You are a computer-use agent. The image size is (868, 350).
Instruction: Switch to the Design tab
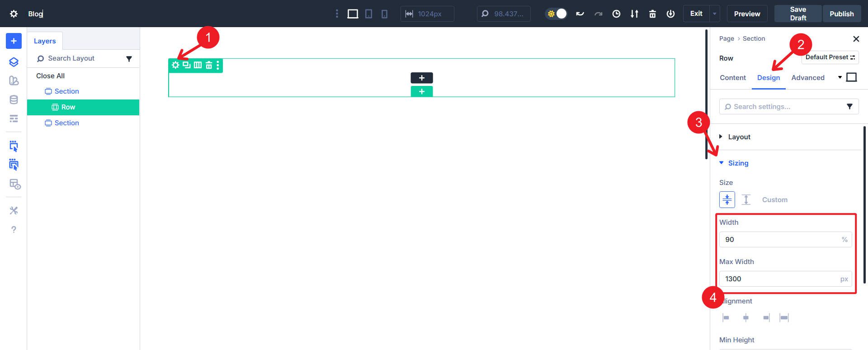(769, 78)
